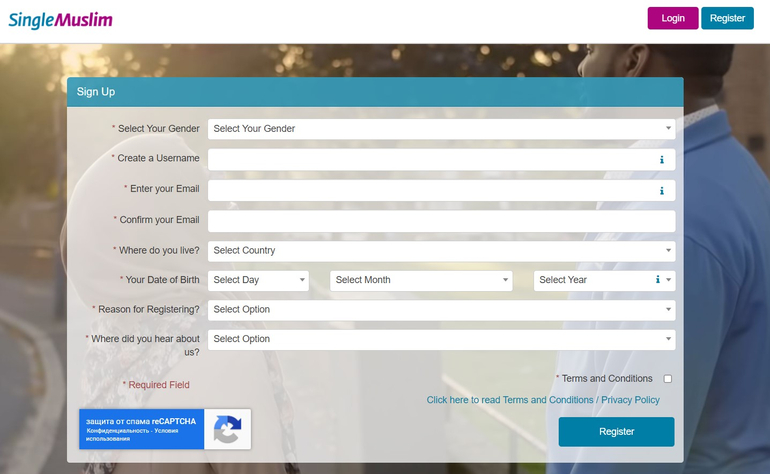Open the Reason for Registering dropdown

pos(441,309)
